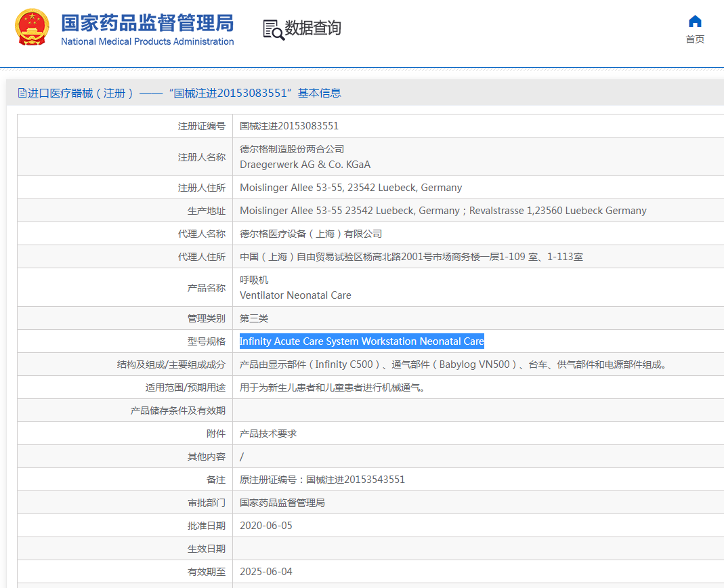Click the home icon labeled 首页
Screen dimensions: 724x588
[x=695, y=21]
